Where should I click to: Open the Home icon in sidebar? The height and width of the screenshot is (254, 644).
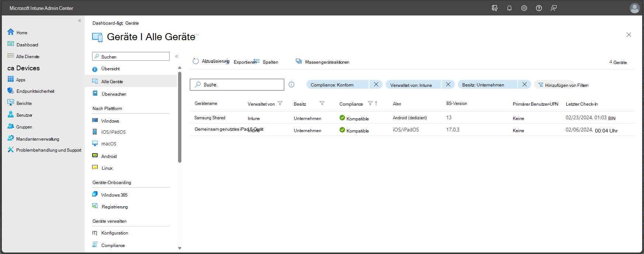click(x=11, y=32)
